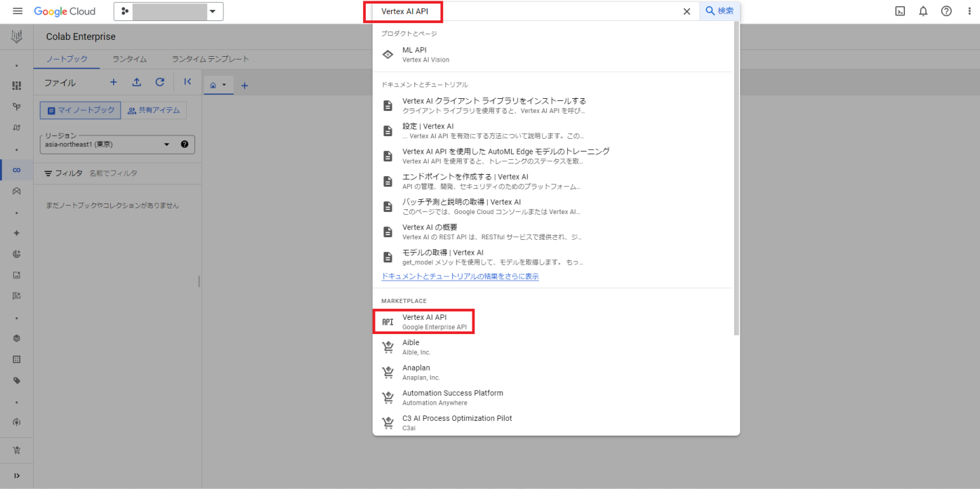Open the project selector dropdown
The height and width of the screenshot is (489, 980).
213,11
